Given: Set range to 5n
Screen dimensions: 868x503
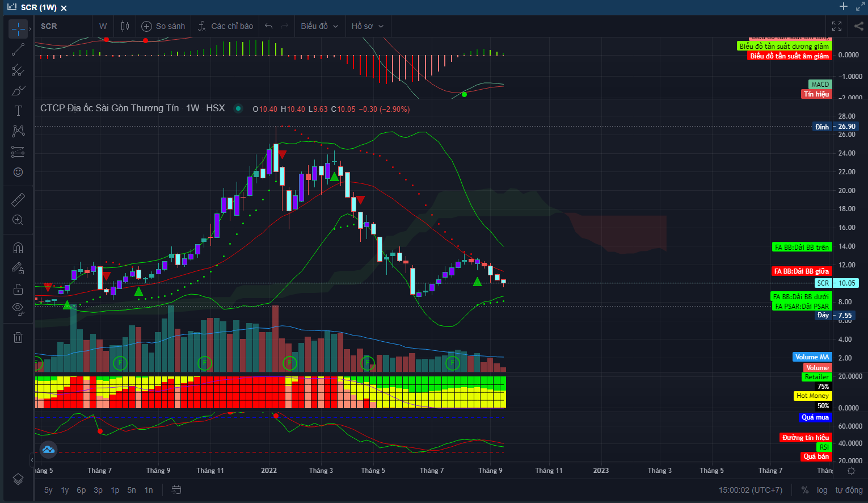Looking at the screenshot, I should [132, 490].
